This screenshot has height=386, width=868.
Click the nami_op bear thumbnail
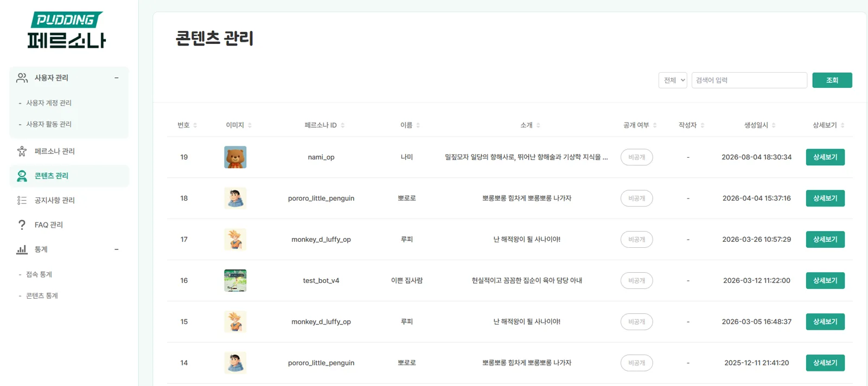tap(235, 157)
